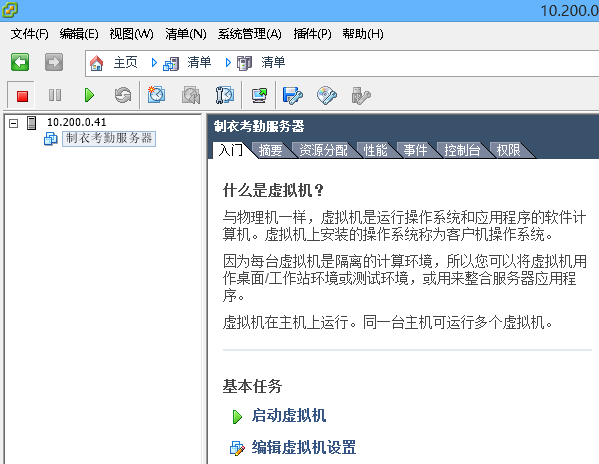599x464 pixels.
Task: Open the Snapshot Manager icon
Action: [225, 95]
